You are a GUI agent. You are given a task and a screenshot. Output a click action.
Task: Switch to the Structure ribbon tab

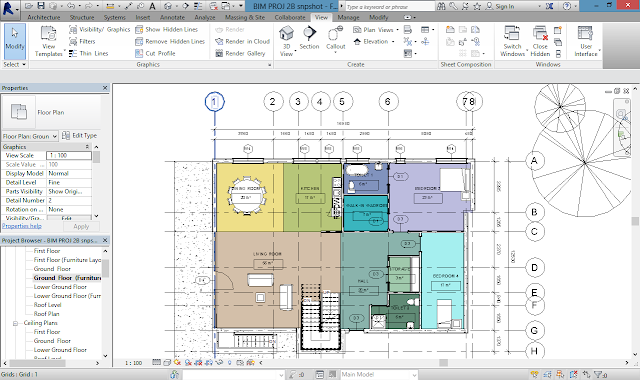(82, 18)
